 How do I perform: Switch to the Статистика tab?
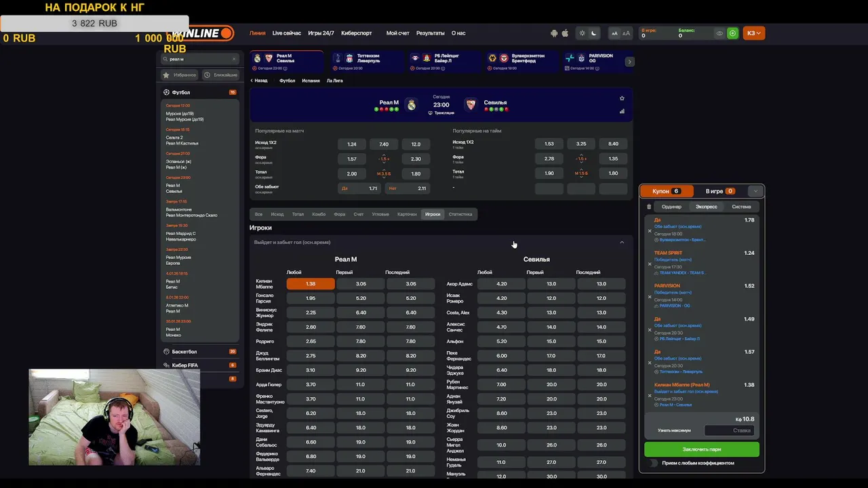coord(460,214)
